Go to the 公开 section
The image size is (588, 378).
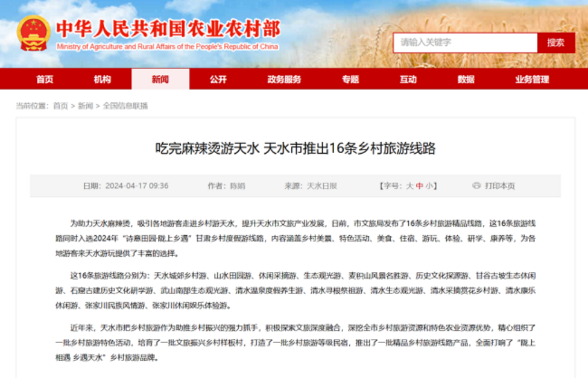pyautogui.click(x=218, y=79)
